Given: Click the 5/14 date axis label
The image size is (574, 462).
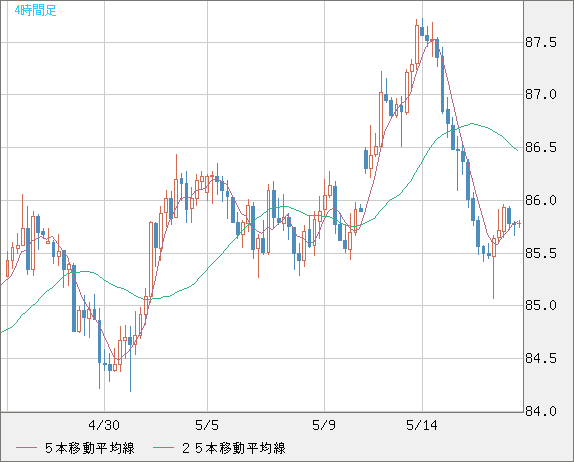Looking at the screenshot, I should 422,425.
